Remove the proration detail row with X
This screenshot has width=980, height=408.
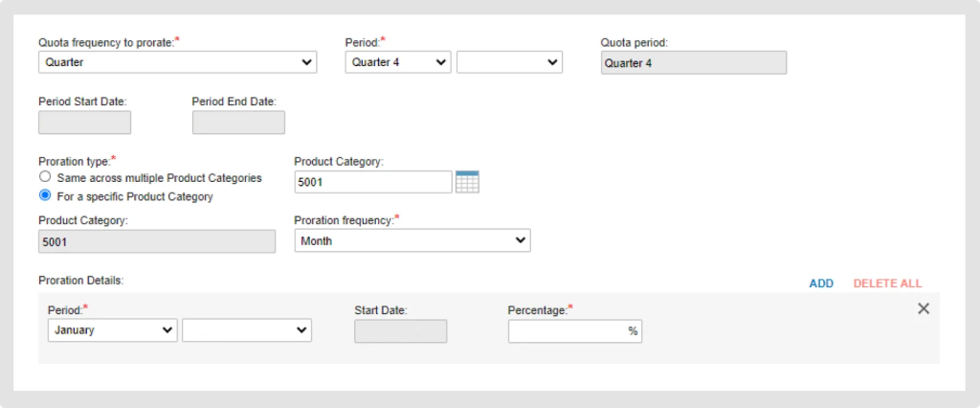[924, 308]
